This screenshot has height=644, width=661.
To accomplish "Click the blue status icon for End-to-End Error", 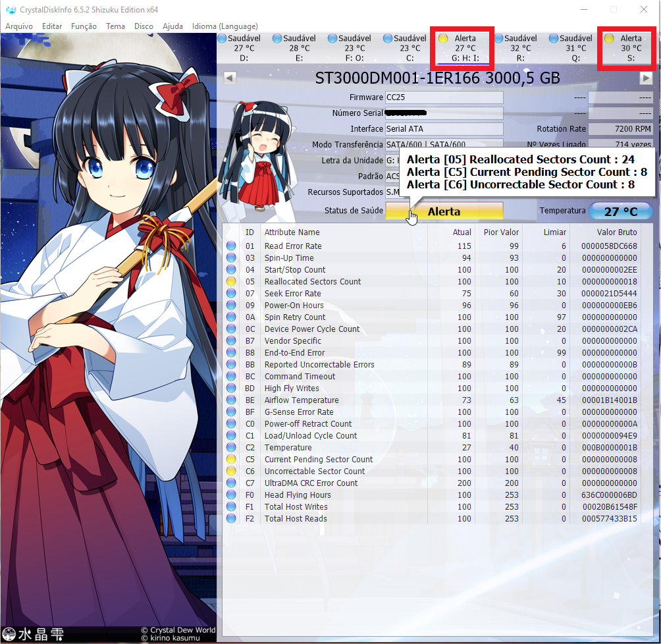I will point(231,352).
